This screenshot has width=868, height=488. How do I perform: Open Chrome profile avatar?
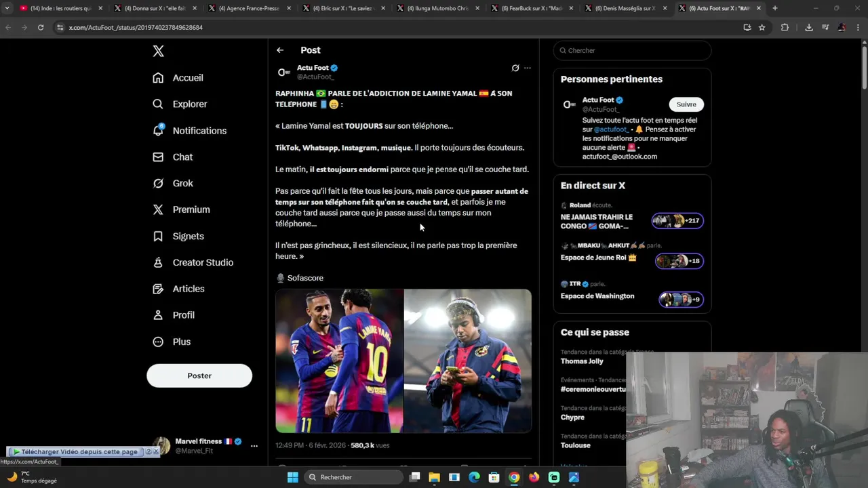point(842,27)
